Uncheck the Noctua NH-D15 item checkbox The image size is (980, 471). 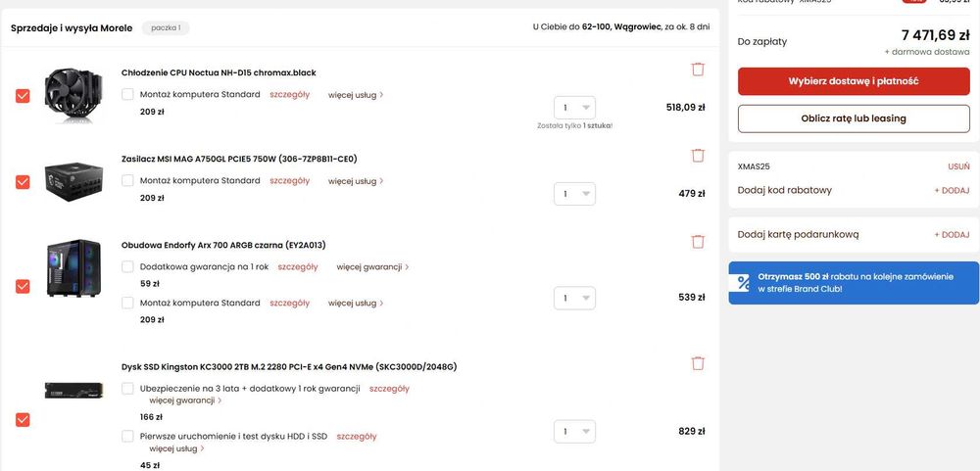(x=23, y=96)
